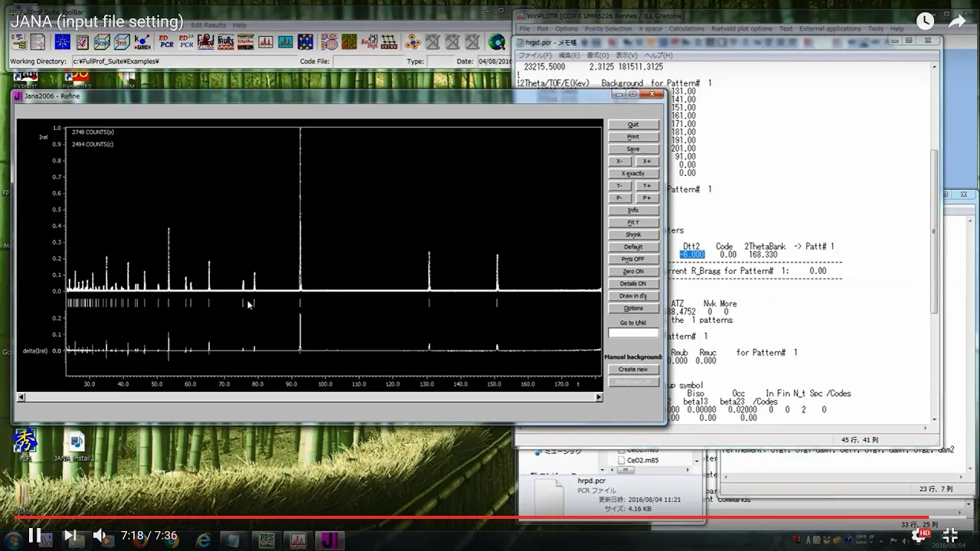This screenshot has height=551, width=980.
Task: Click Create new under Manual background
Action: tap(633, 370)
